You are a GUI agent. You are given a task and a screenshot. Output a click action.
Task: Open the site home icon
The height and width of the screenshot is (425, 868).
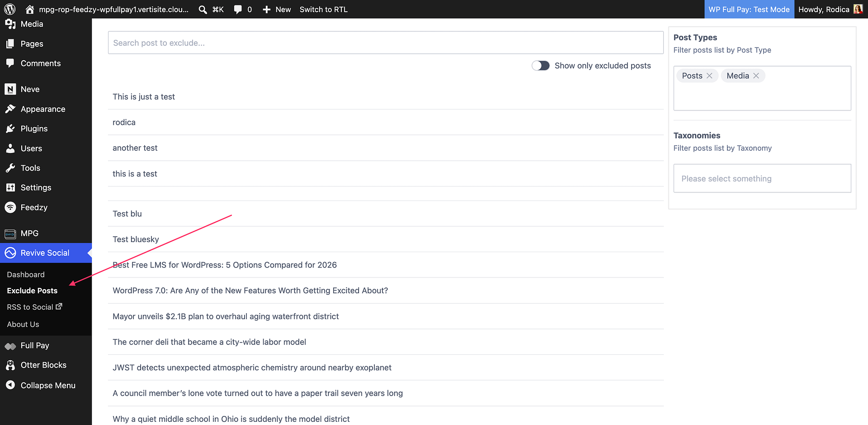pyautogui.click(x=30, y=9)
